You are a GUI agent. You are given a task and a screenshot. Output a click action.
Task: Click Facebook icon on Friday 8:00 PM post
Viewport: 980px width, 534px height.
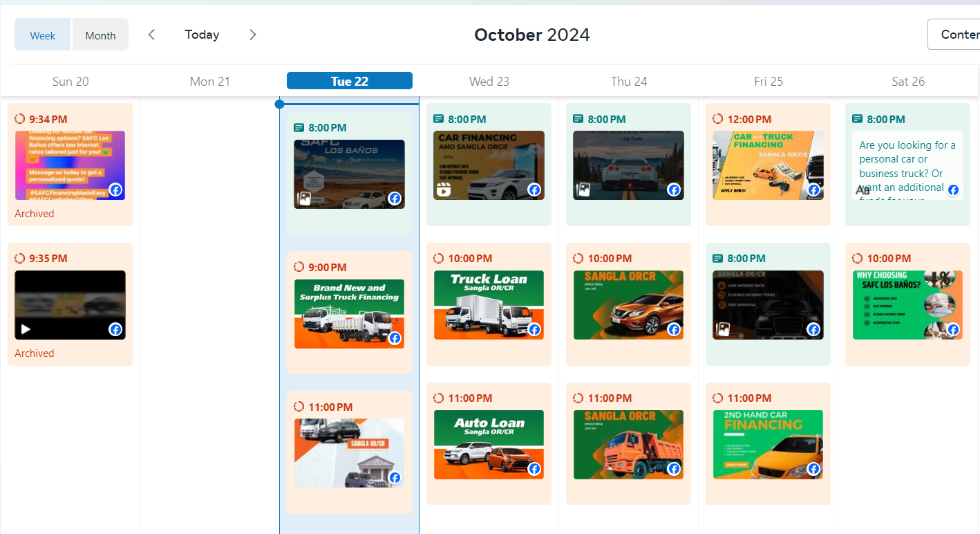pos(813,329)
